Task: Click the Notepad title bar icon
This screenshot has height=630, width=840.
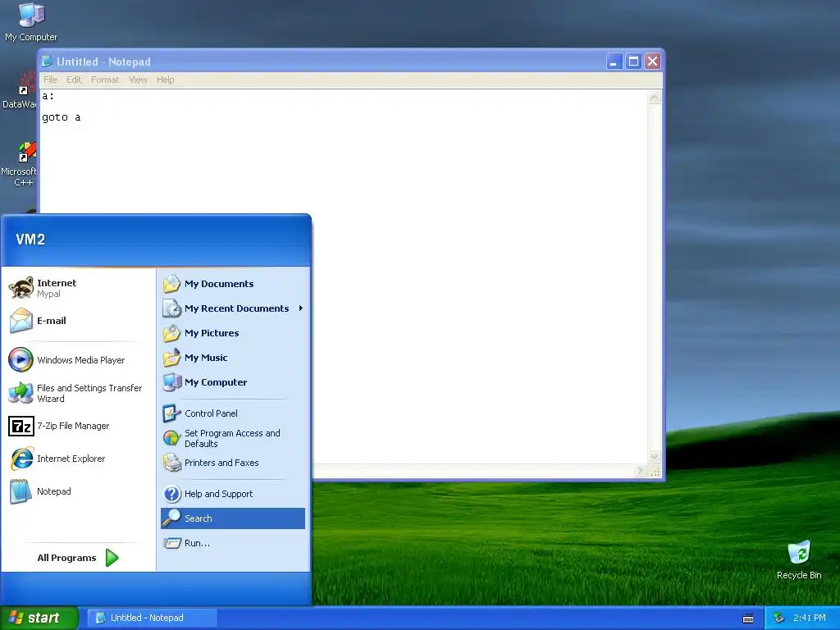Action: [47, 61]
